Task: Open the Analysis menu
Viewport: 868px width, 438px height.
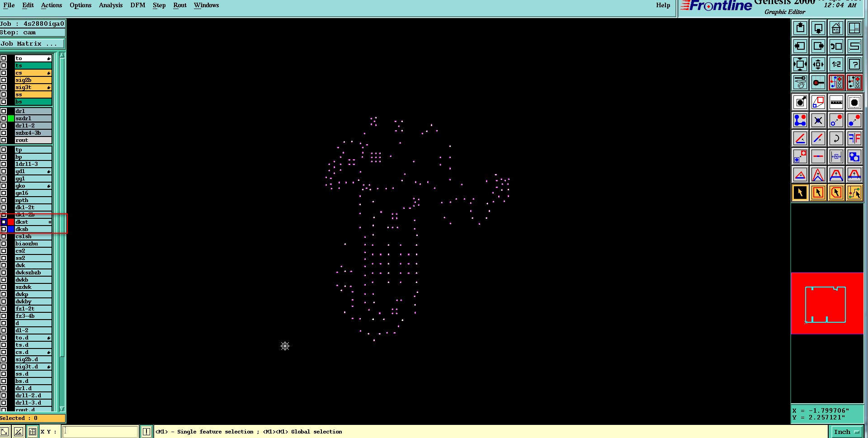Action: (x=111, y=5)
